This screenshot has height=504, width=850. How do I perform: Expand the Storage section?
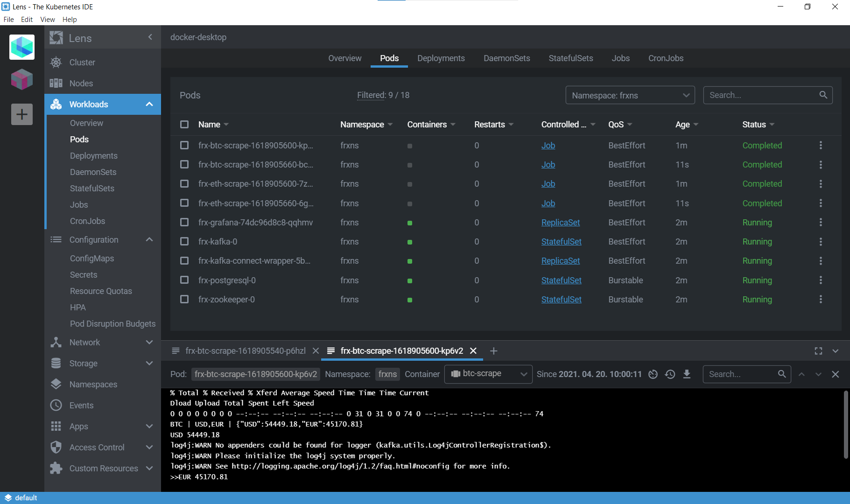pos(149,363)
